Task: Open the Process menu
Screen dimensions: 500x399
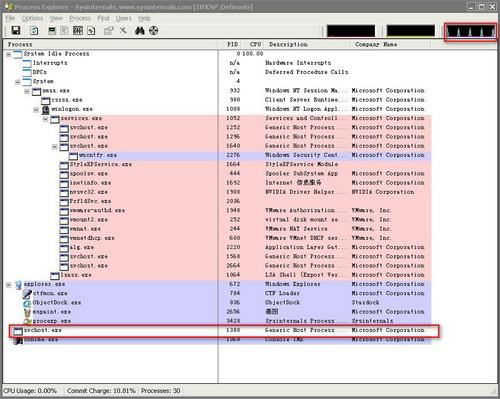Action: click(80, 18)
